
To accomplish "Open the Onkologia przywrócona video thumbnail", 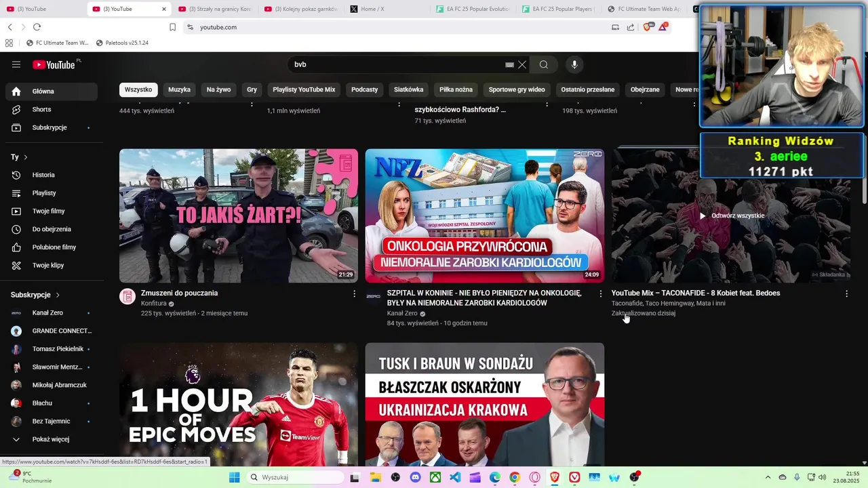I will point(485,216).
